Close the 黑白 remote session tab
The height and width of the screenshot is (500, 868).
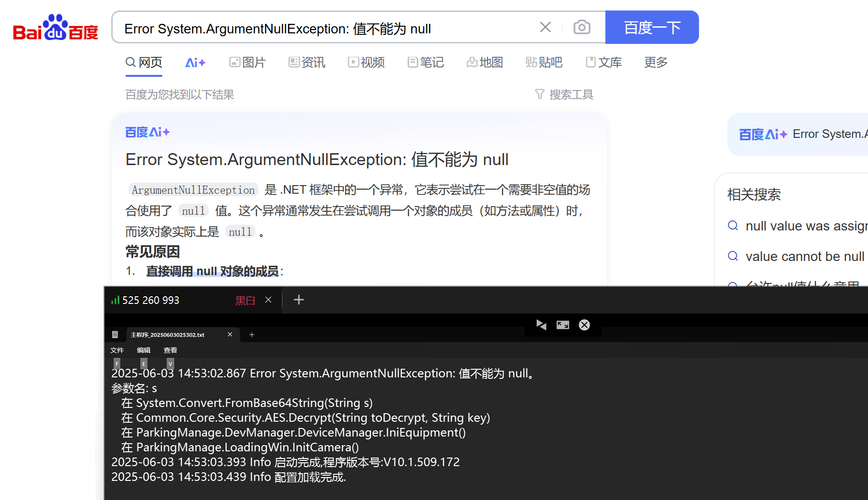pyautogui.click(x=268, y=300)
